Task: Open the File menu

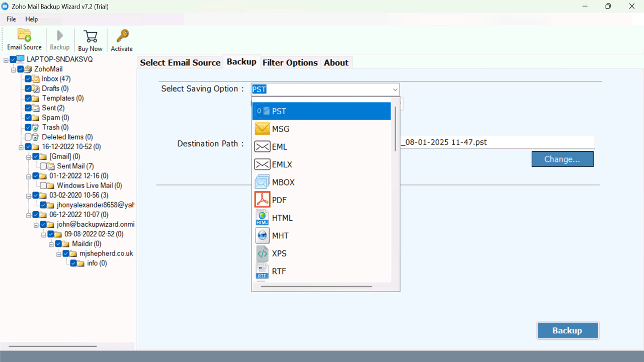Action: coord(11,19)
